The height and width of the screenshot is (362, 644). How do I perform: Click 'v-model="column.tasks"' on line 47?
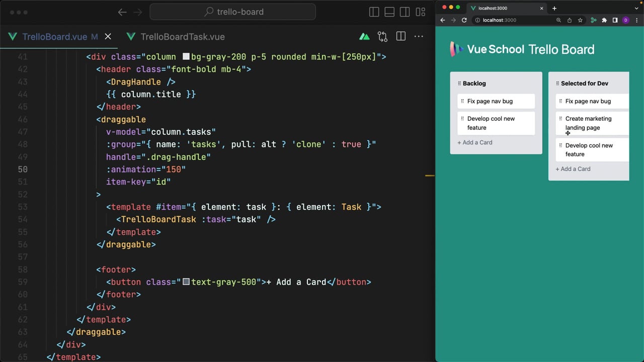click(x=161, y=132)
